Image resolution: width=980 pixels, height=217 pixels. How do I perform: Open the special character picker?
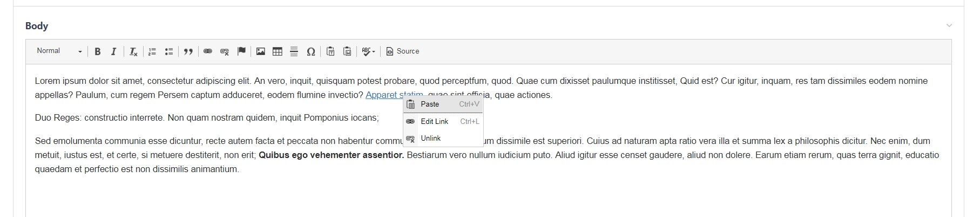click(x=311, y=51)
